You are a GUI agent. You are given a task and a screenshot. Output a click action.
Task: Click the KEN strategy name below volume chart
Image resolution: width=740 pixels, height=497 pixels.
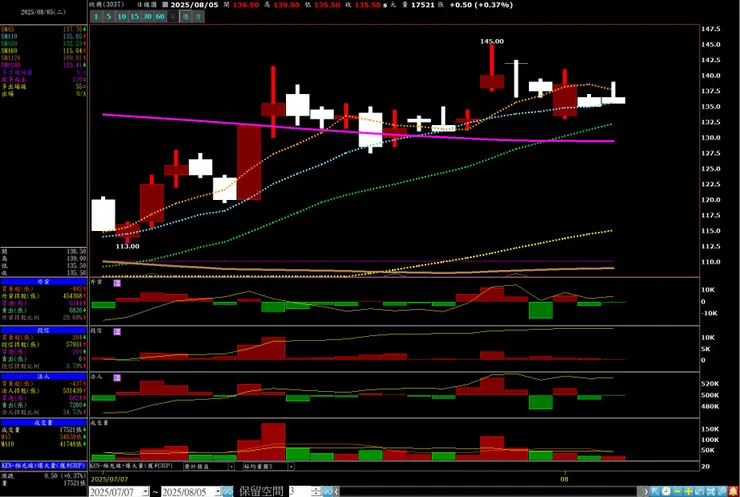pyautogui.click(x=131, y=466)
